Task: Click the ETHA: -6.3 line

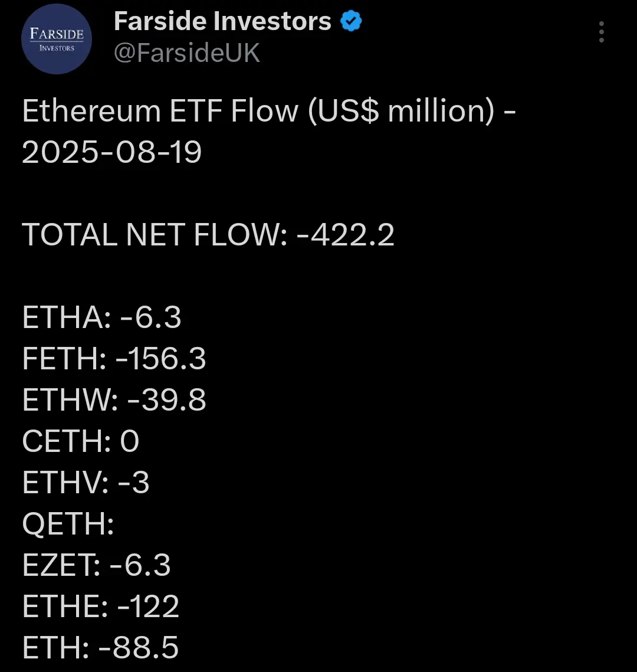Action: coord(102,317)
